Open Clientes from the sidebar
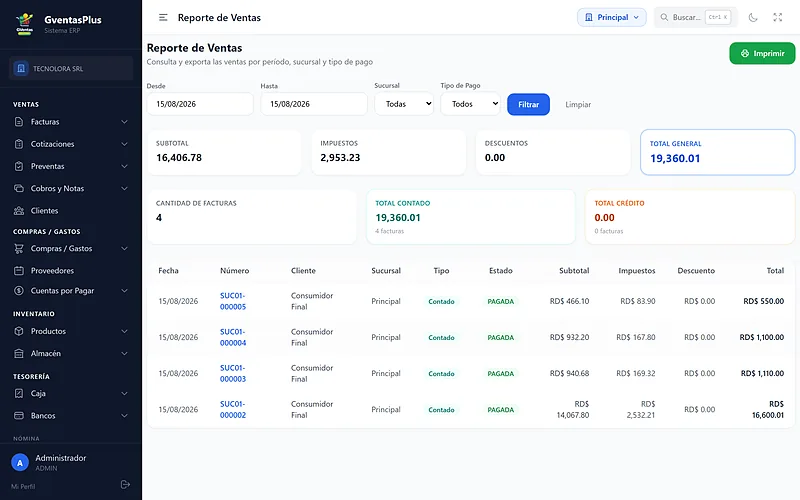Image resolution: width=800 pixels, height=500 pixels. pyautogui.click(x=70, y=211)
